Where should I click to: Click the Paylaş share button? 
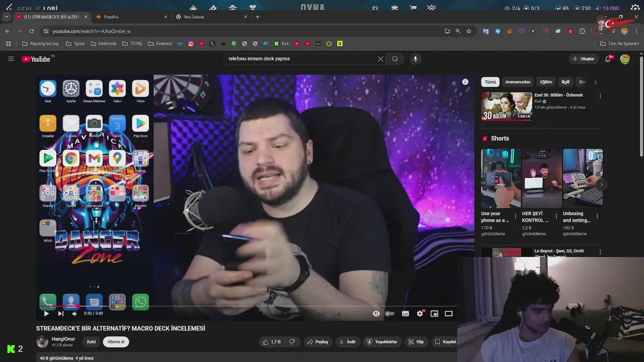click(317, 342)
